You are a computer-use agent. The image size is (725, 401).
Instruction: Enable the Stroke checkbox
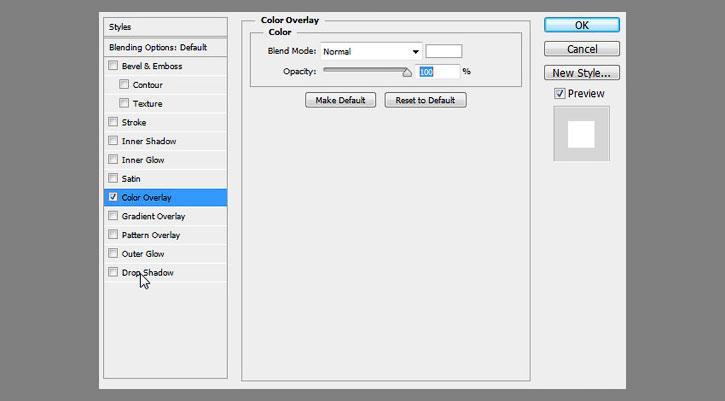pos(113,122)
